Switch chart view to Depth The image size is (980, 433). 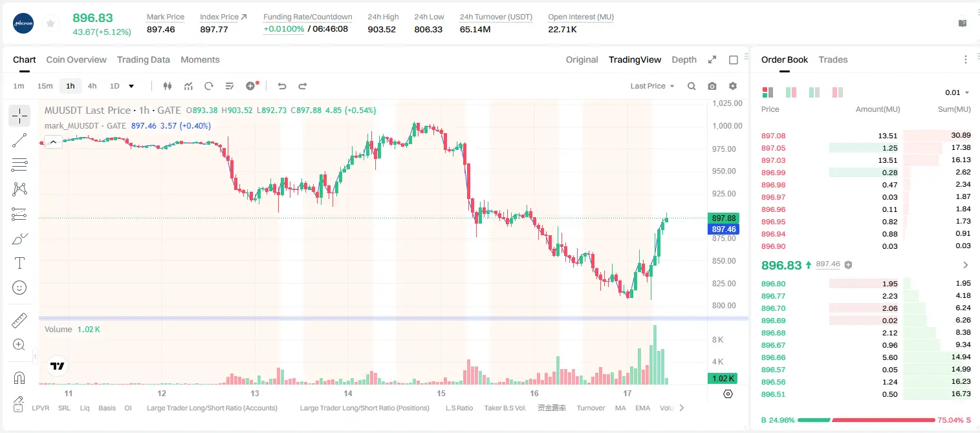[684, 59]
